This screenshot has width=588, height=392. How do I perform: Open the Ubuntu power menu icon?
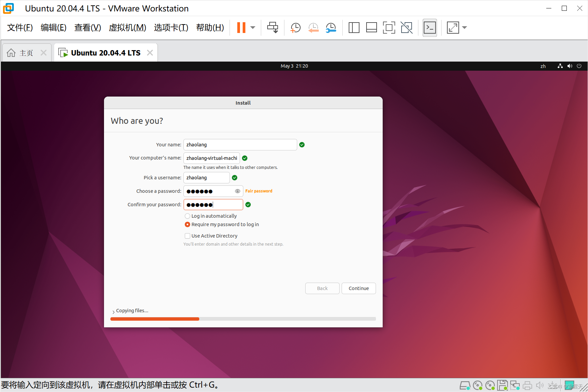[579, 66]
